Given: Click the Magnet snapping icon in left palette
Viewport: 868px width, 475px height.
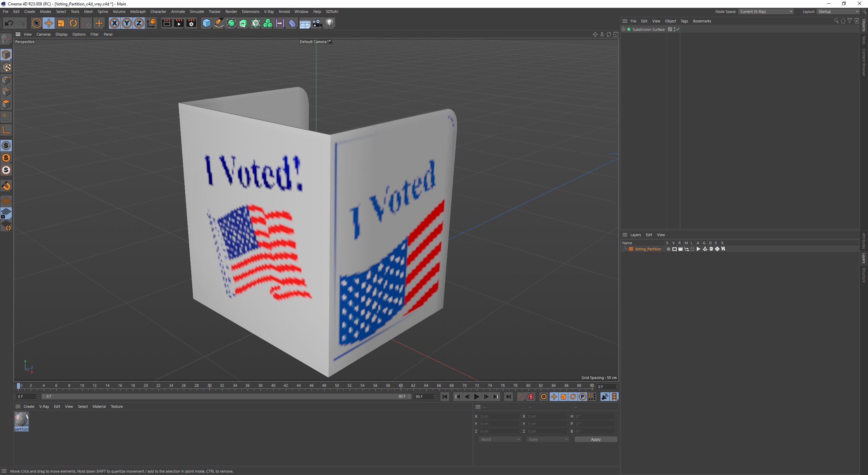Looking at the screenshot, I should [x=6, y=186].
